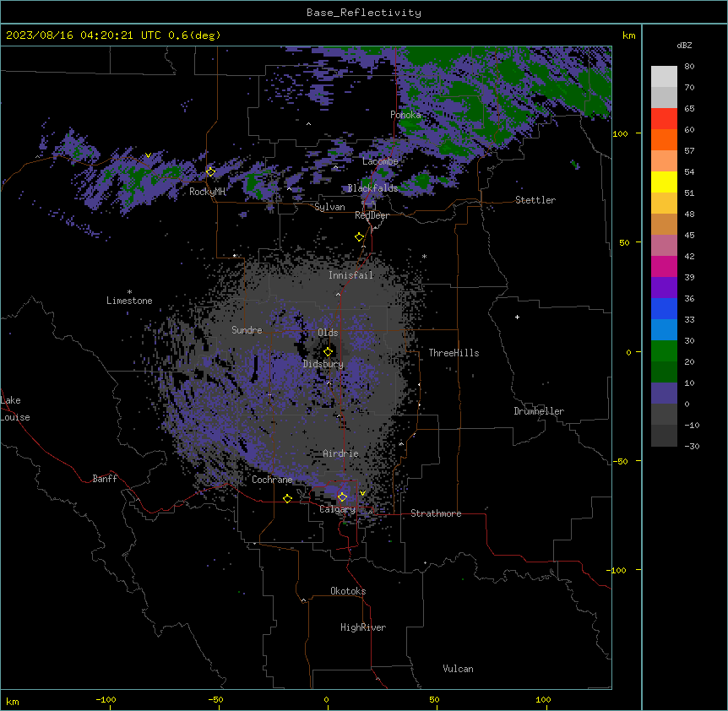Click the Cochrane label
This screenshot has width=728, height=711.
[x=272, y=480]
